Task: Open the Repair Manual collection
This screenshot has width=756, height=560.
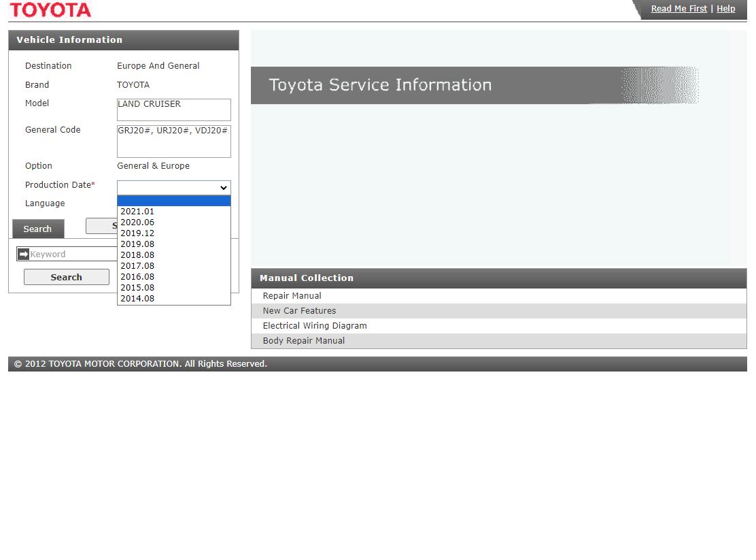Action: [x=498, y=296]
